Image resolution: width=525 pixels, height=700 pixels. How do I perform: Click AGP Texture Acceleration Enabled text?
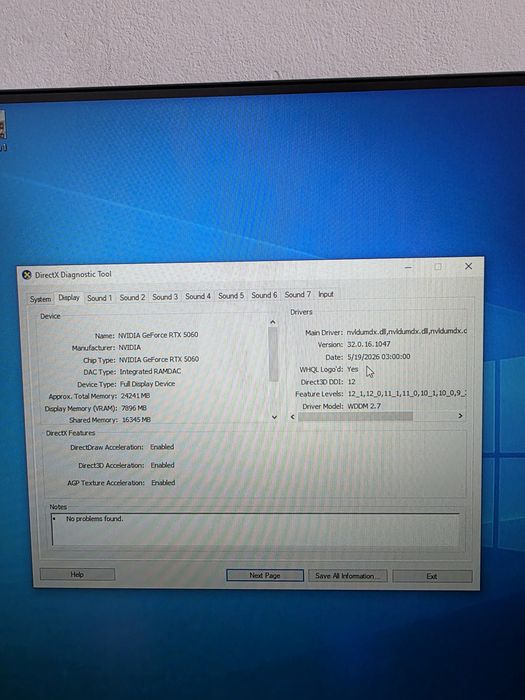[163, 483]
